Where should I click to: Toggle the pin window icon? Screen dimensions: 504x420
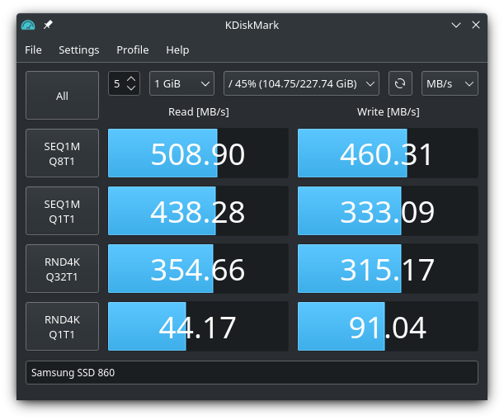[x=48, y=25]
